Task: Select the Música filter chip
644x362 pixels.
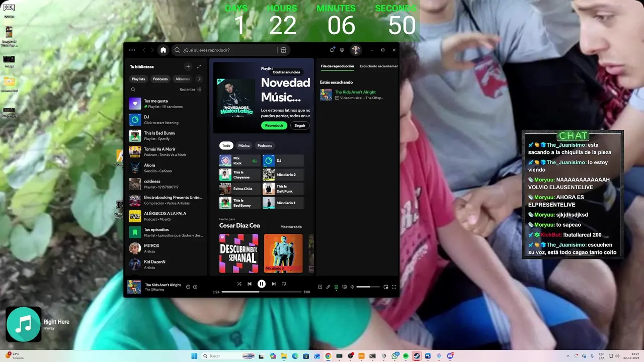Action: click(x=244, y=145)
